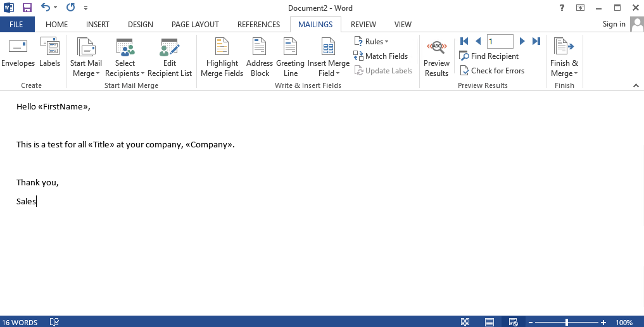Switch to the VIEW tab

(x=403, y=24)
